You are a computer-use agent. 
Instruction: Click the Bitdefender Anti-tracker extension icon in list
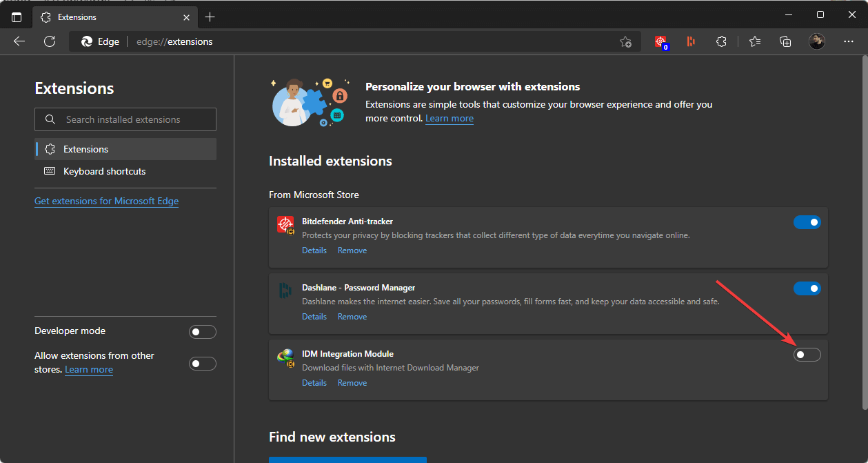285,224
